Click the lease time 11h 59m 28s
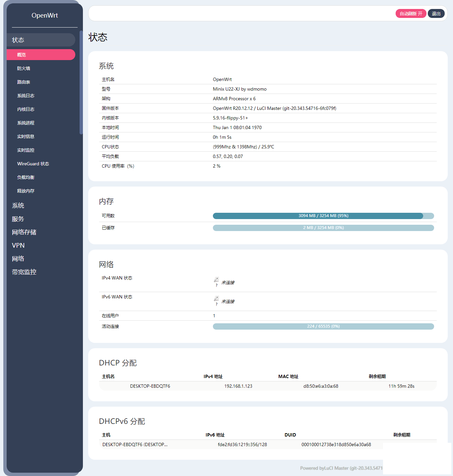Viewport: 453px width, 476px height. point(401,386)
